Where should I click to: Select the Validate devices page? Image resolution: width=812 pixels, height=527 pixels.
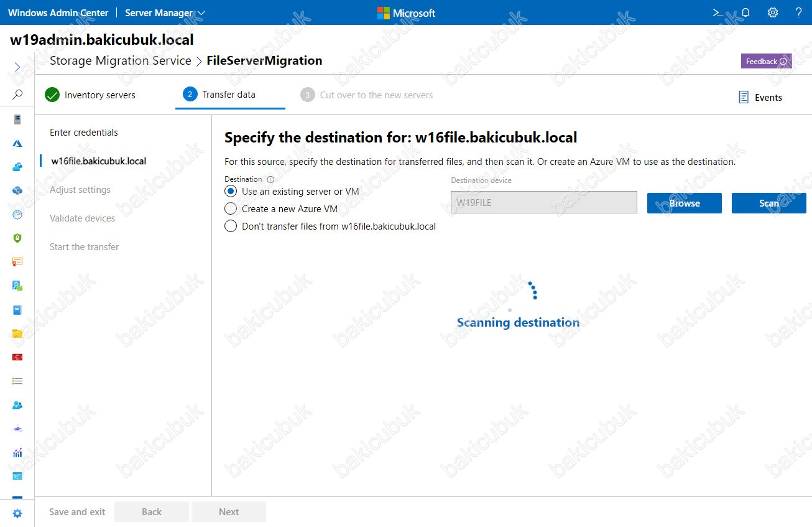83,218
